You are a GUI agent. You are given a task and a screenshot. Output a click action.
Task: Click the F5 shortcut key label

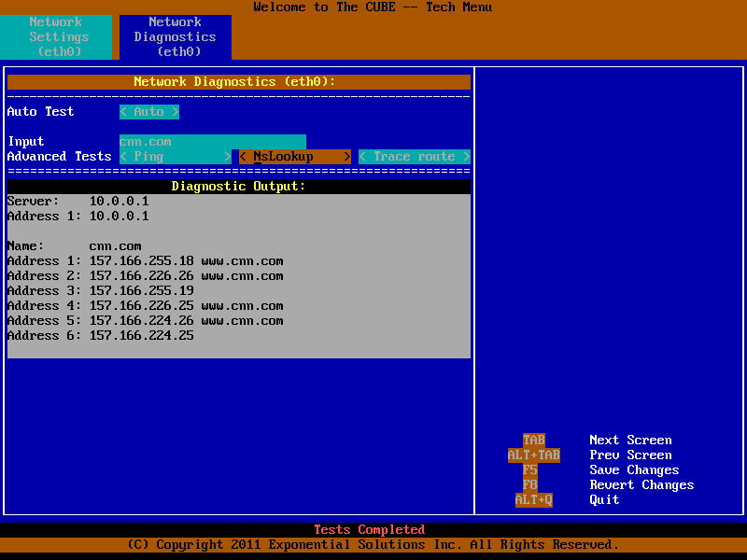point(529,469)
